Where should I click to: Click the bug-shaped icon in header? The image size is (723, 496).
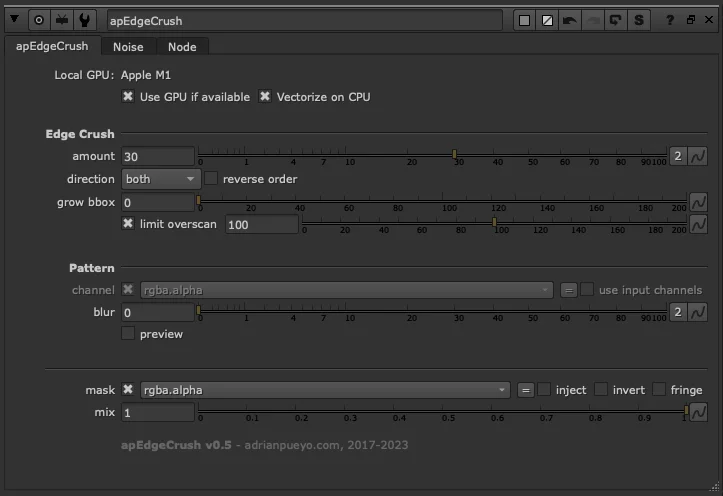(x=62, y=20)
